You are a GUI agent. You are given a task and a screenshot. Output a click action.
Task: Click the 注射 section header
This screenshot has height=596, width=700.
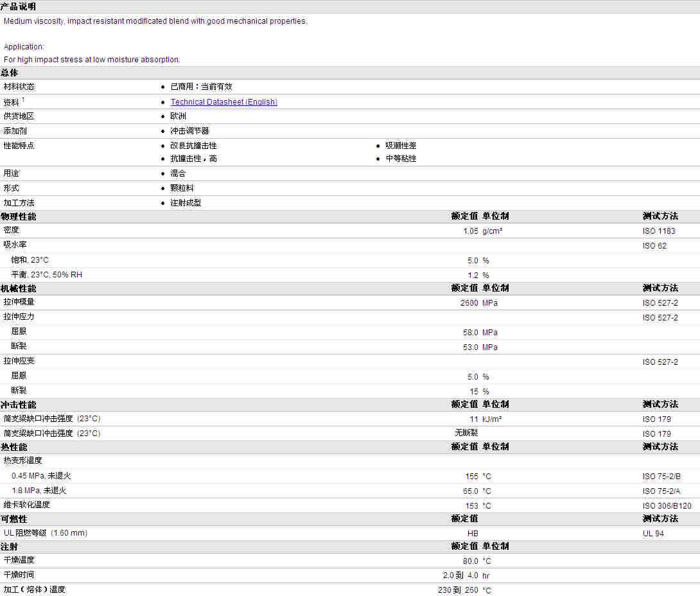[x=10, y=547]
